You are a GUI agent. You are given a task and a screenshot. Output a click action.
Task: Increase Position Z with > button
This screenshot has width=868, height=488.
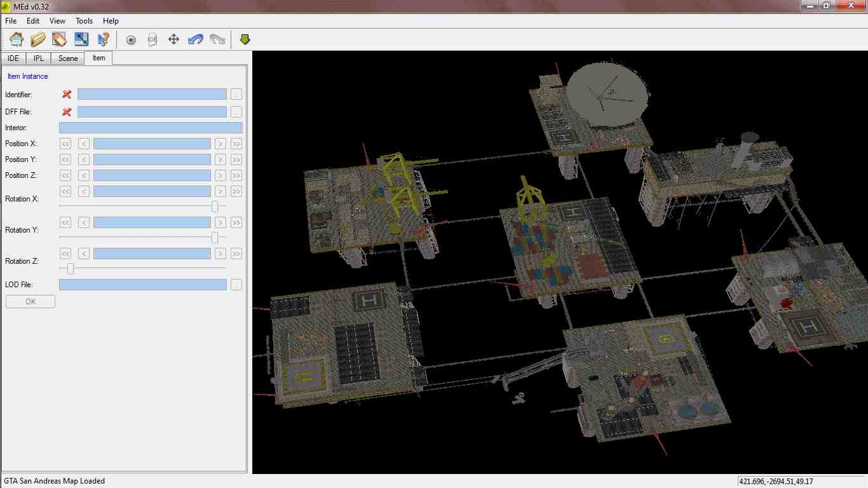point(220,175)
